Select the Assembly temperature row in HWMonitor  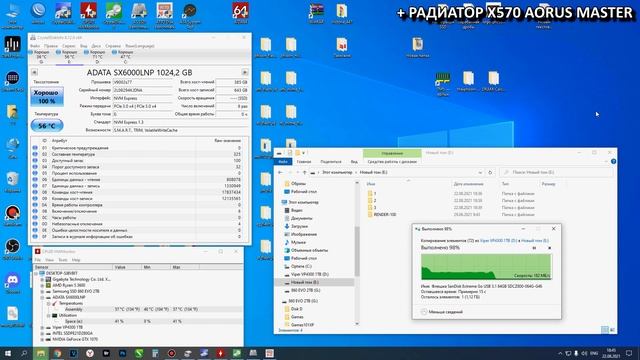point(138,309)
